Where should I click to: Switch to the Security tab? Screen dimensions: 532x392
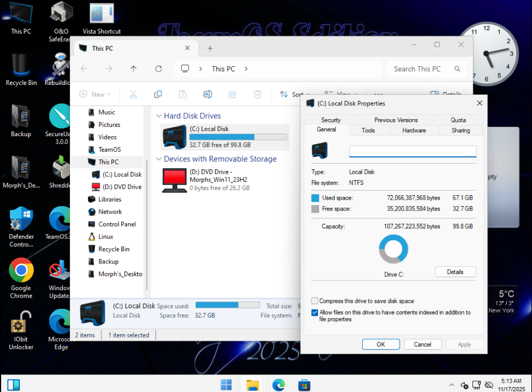[x=331, y=120]
